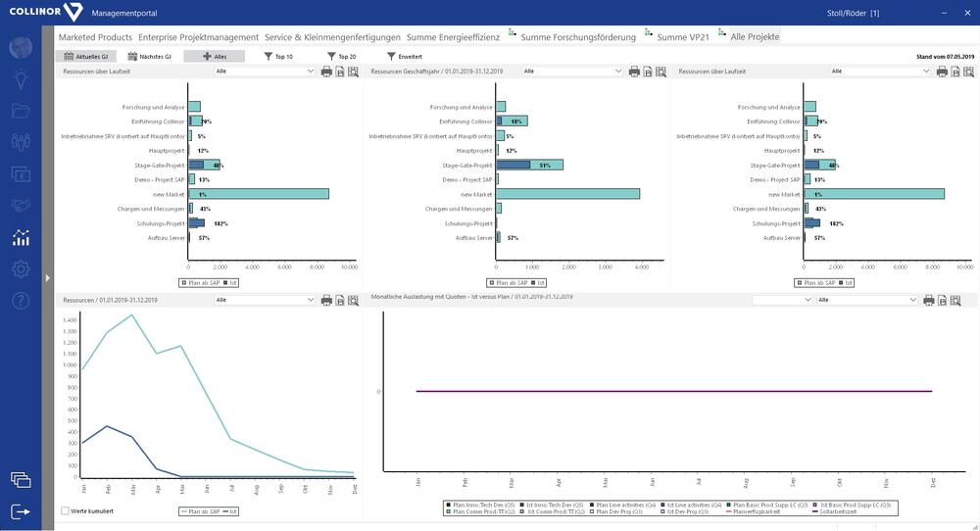This screenshot has width=980, height=531.
Task: Export the bottom-left Ressourcen line chart
Action: [339, 300]
